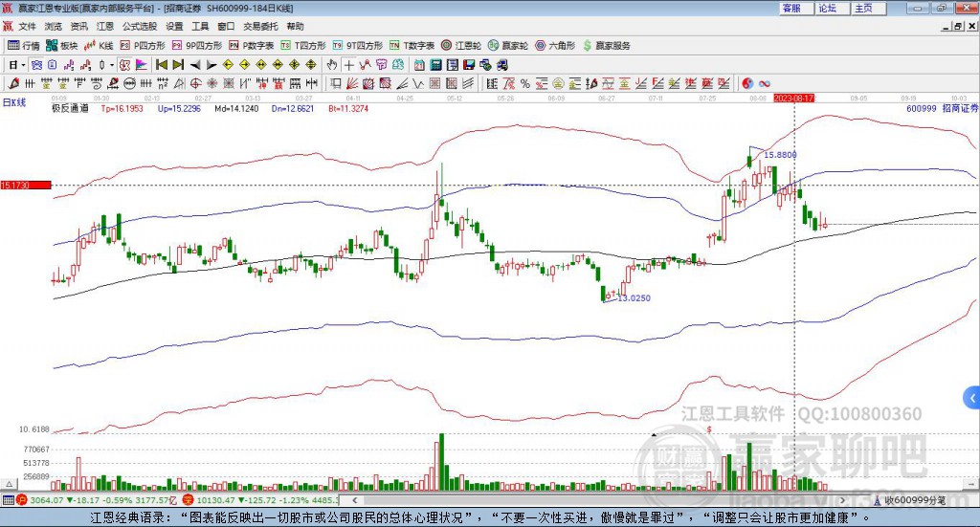This screenshot has height=527, width=980.
Task: Select the percent % drawing tool
Action: click(x=525, y=83)
